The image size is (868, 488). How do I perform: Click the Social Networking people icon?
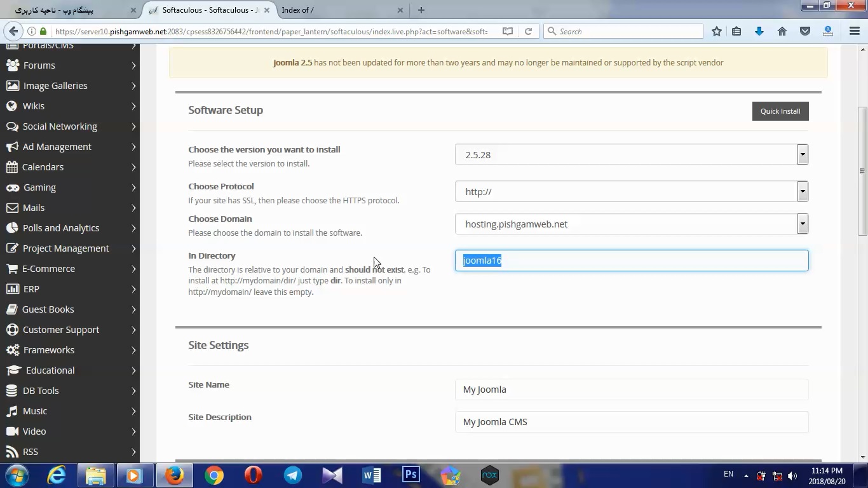(x=11, y=126)
